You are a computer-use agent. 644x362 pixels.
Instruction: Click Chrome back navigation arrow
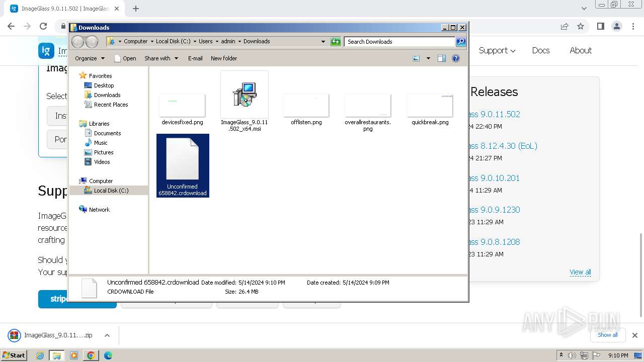coord(11,26)
